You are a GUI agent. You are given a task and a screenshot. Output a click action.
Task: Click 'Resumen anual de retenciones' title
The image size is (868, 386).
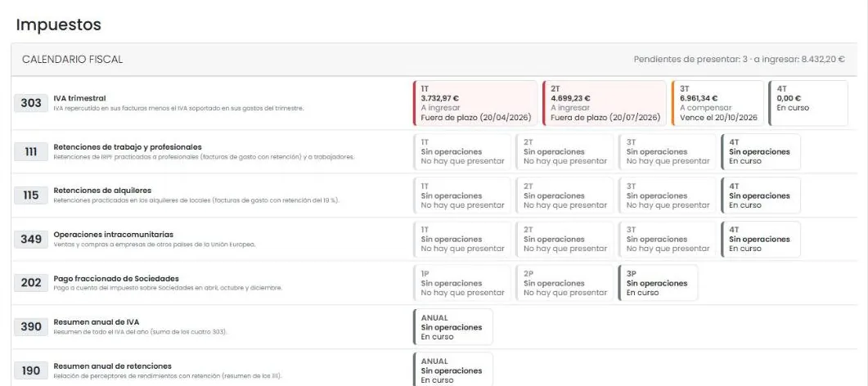(x=112, y=366)
